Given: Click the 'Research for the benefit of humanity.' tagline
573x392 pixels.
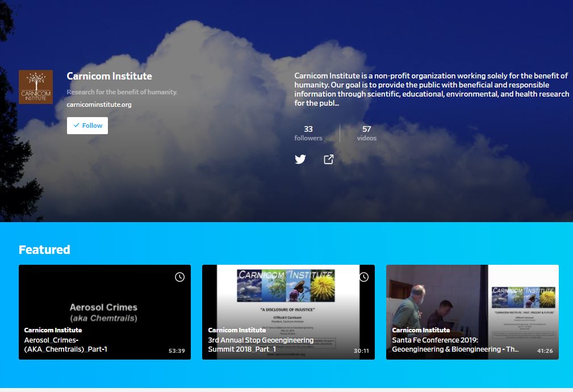Looking at the screenshot, I should pyautogui.click(x=122, y=92).
